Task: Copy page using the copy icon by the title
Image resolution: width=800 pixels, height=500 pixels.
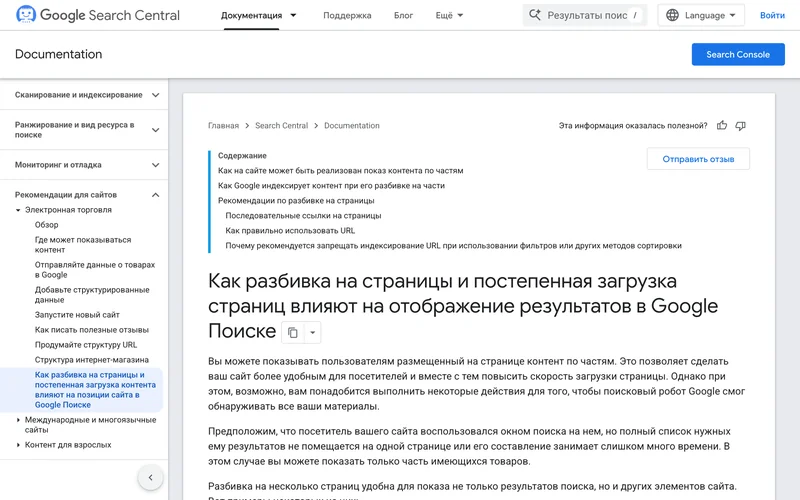Action: 293,333
